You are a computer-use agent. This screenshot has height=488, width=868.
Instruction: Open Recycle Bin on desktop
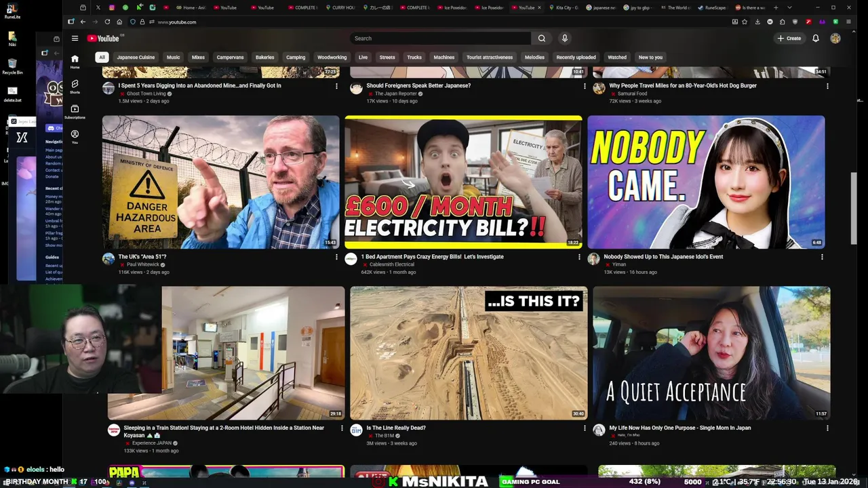point(12,66)
